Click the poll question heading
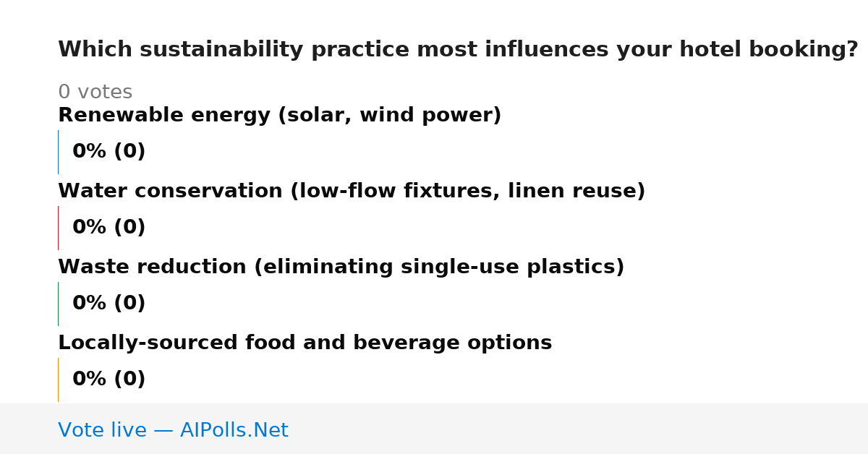The width and height of the screenshot is (868, 454). coord(458,50)
